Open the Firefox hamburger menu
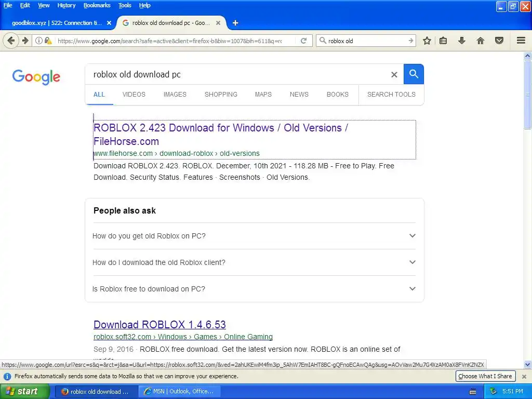Viewport: 532px width, 399px height. tap(521, 41)
